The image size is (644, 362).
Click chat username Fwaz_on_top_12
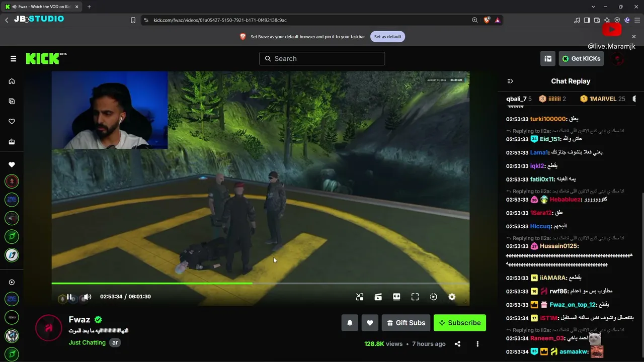(573, 305)
